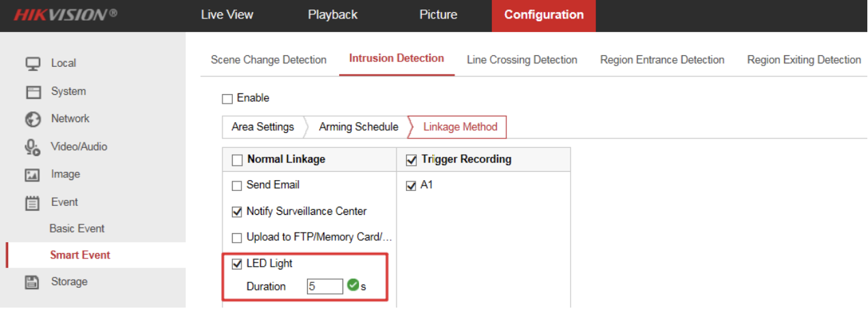
Task: Uncheck Notify Surveillance Center
Action: coord(237,212)
